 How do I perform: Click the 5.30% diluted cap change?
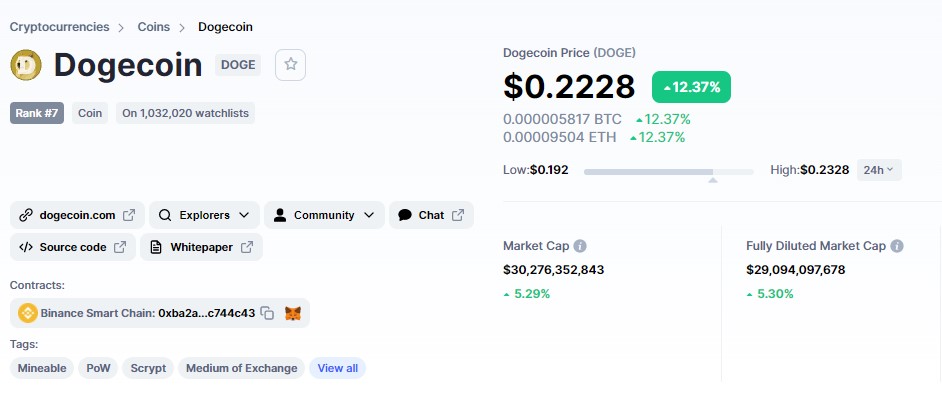click(x=770, y=294)
